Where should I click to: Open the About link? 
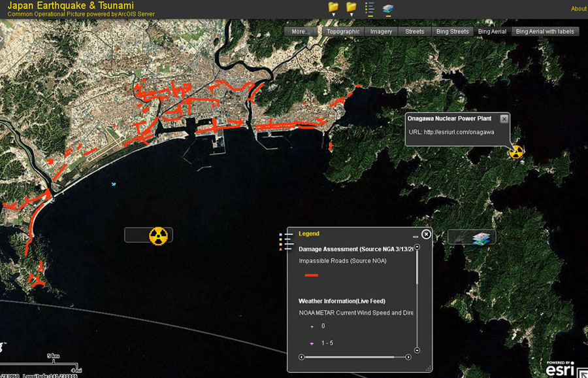tap(579, 9)
